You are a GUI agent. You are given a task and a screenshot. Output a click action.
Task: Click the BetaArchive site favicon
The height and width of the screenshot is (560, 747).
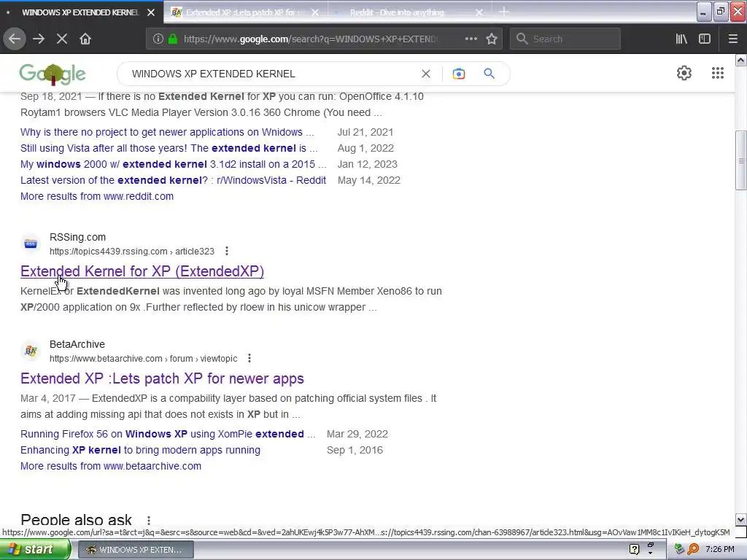tap(31, 351)
